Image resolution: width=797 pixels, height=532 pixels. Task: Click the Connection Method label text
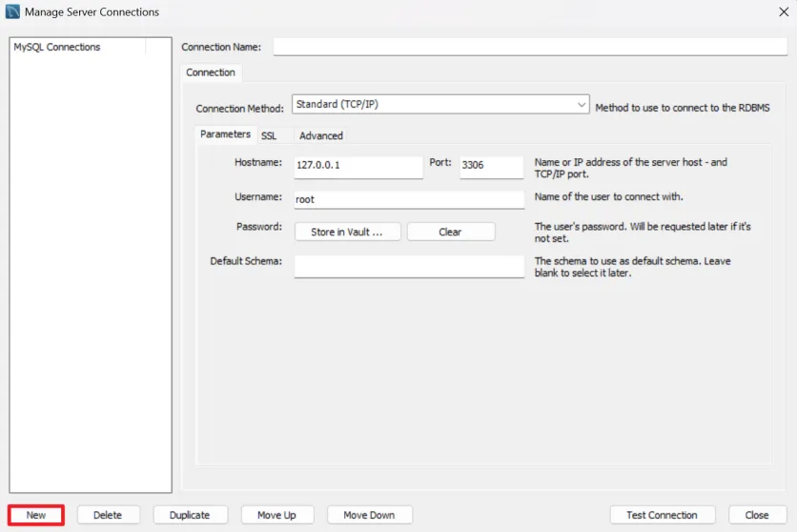(x=239, y=109)
